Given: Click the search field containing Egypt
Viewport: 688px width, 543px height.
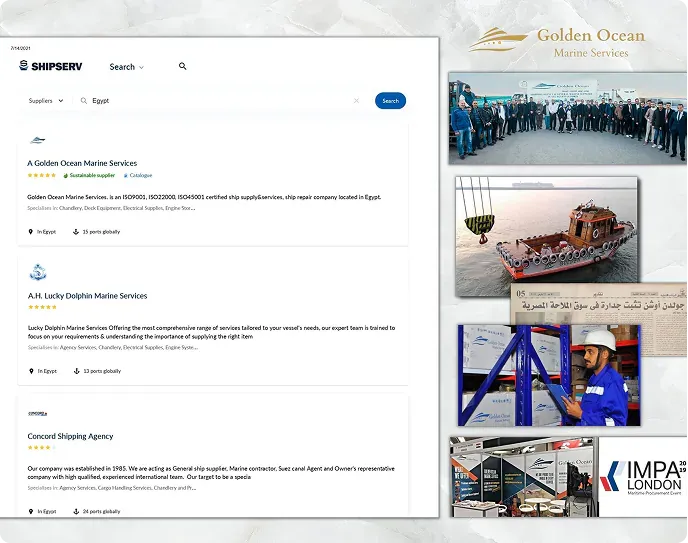Looking at the screenshot, I should coord(219,101).
